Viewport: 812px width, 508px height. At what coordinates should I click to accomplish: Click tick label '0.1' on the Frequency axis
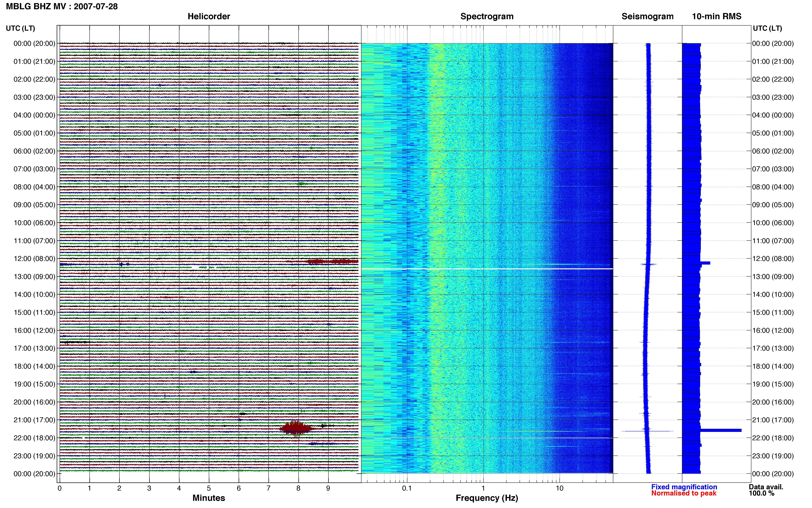click(407, 488)
